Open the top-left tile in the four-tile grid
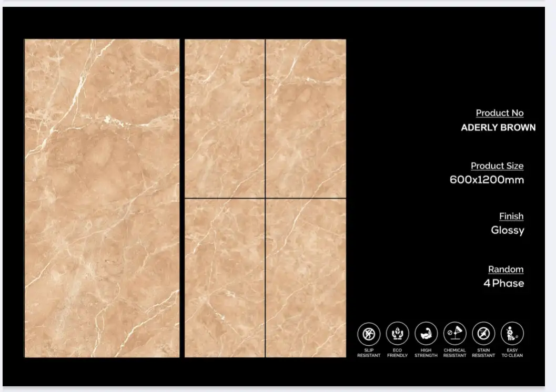This screenshot has width=556, height=392. 225,118
